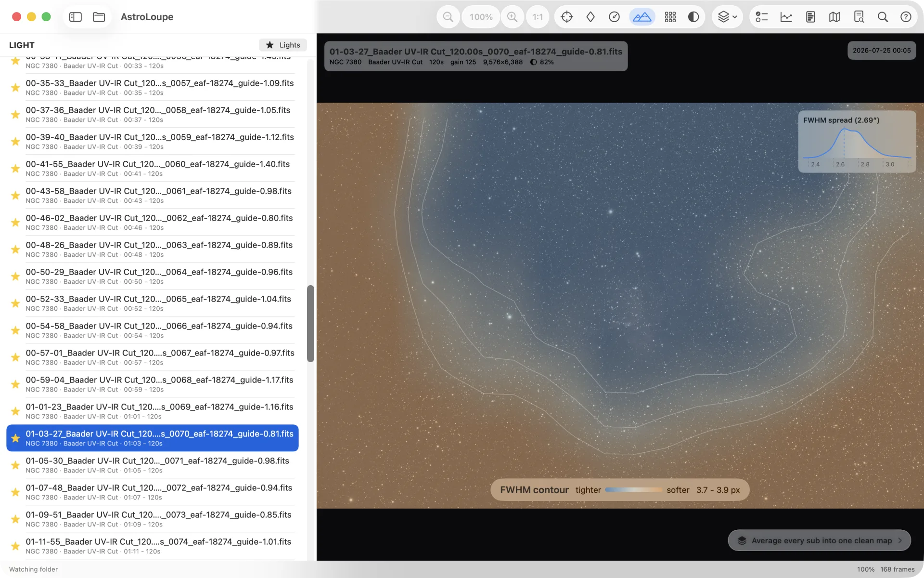This screenshot has width=924, height=578.
Task: Toggle the FWHM contour mountain overlay
Action: pyautogui.click(x=642, y=17)
